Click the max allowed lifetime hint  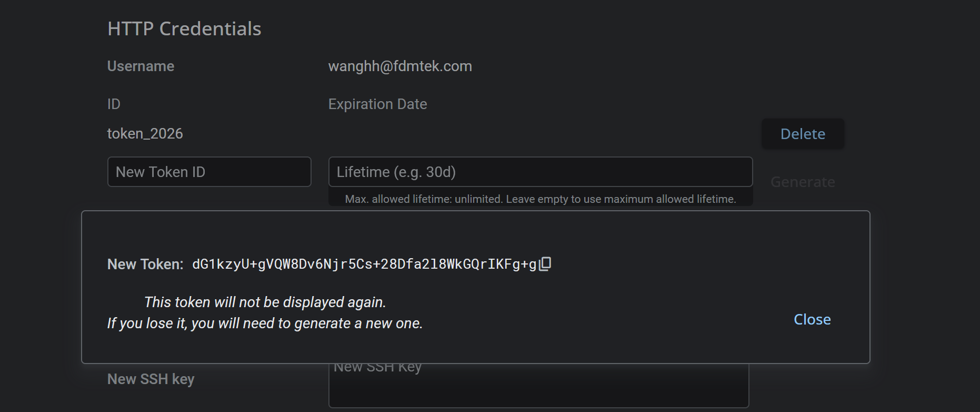pyautogui.click(x=540, y=199)
